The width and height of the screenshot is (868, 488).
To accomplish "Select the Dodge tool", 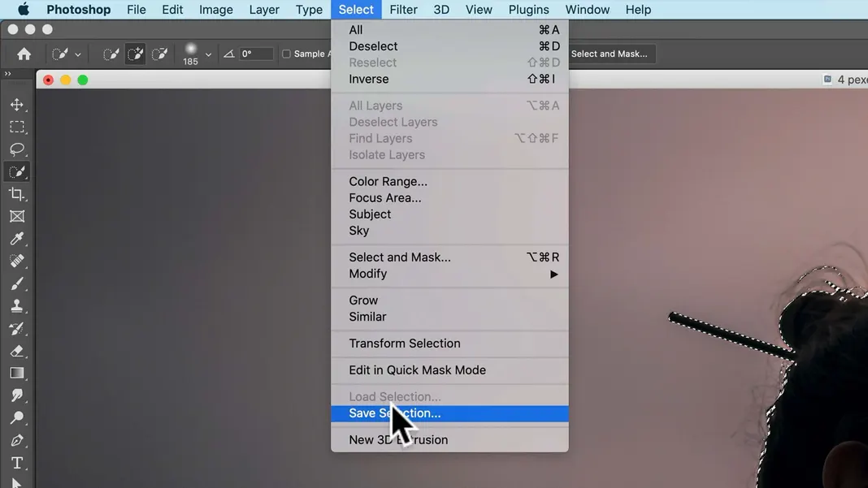I will 17,417.
